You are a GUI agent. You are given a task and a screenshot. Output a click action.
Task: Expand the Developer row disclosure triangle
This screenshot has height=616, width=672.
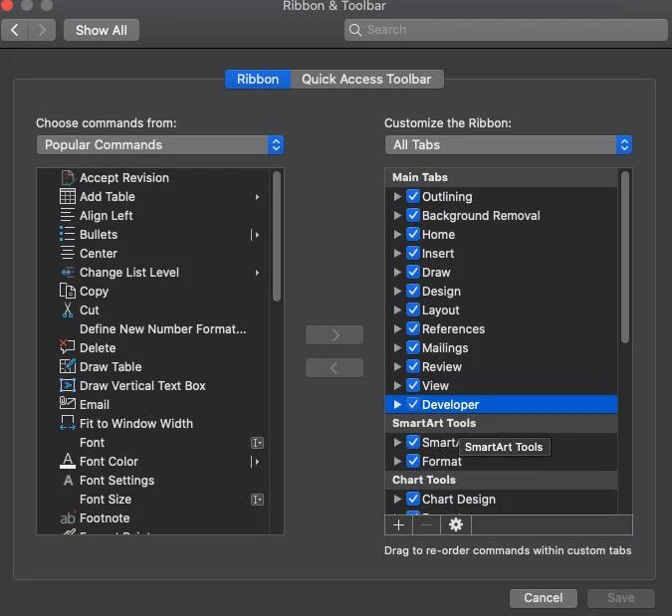[x=397, y=404]
